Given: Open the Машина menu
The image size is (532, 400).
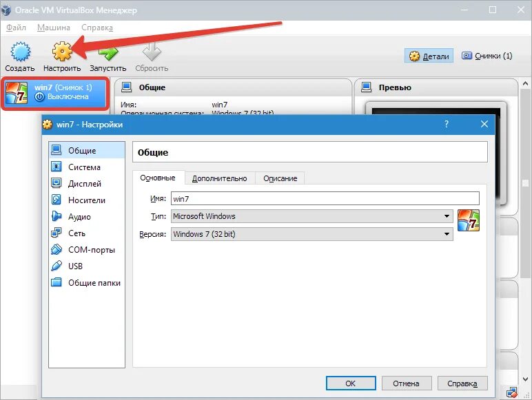Looking at the screenshot, I should (54, 28).
